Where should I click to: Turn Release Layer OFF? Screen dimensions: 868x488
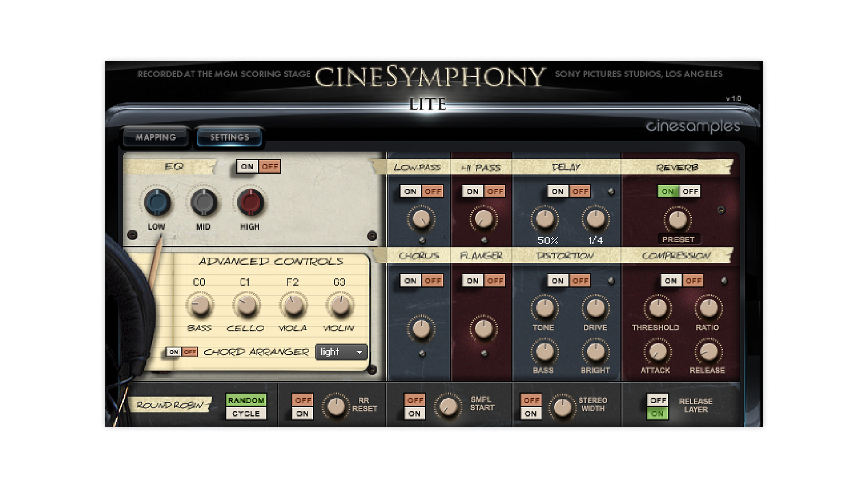658,400
